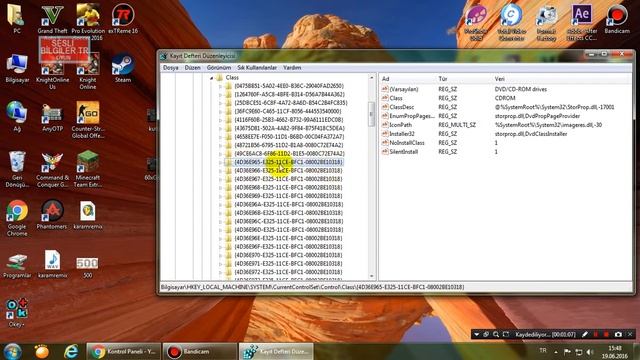Stop recording with the Bandicam bar red square
This screenshot has width=640, height=360.
point(607,334)
